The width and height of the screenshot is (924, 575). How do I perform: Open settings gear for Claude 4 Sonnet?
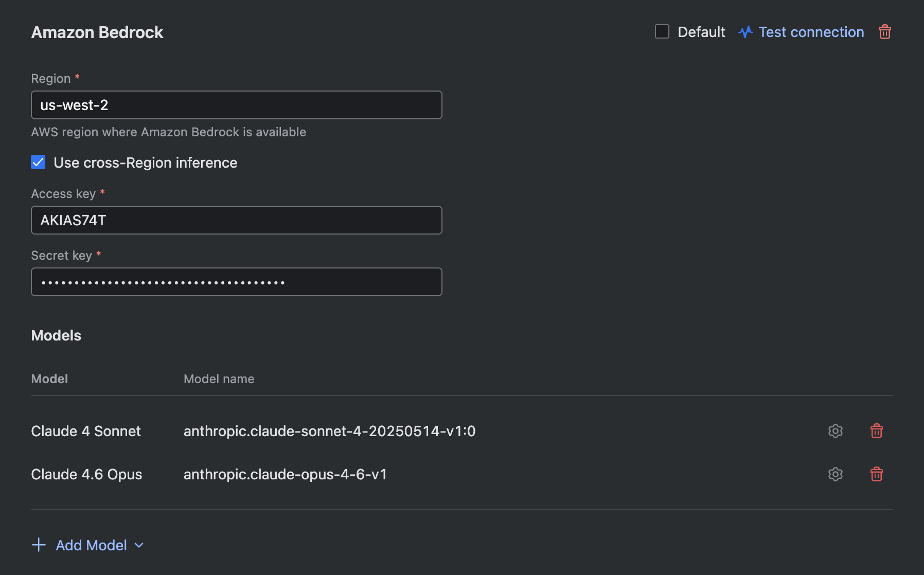coord(836,431)
